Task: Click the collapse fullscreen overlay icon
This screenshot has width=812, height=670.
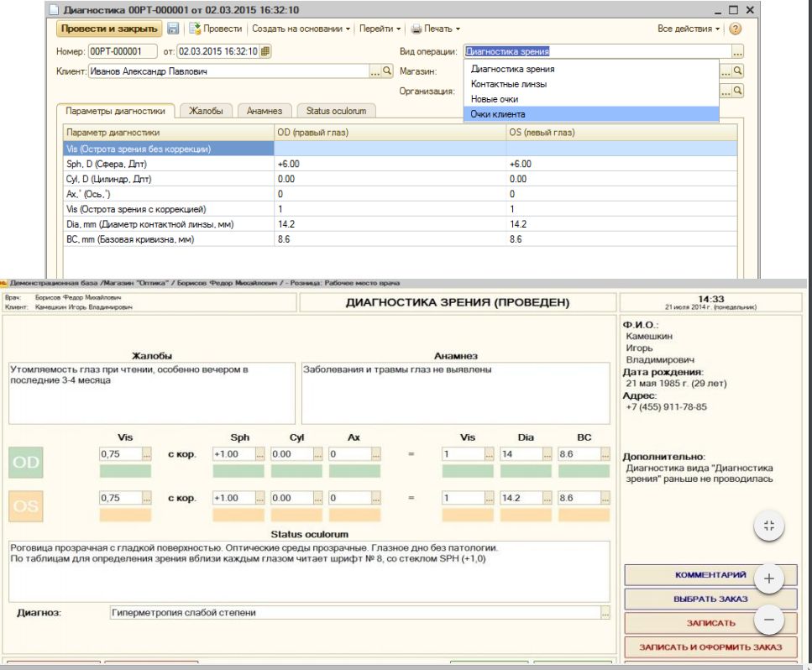Action: [x=769, y=526]
